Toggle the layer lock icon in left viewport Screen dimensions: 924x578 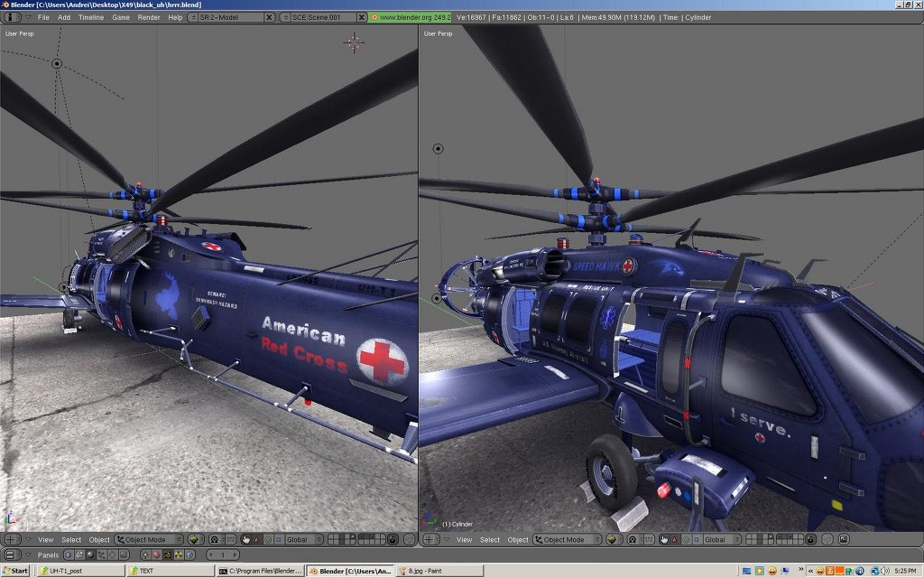coord(393,540)
